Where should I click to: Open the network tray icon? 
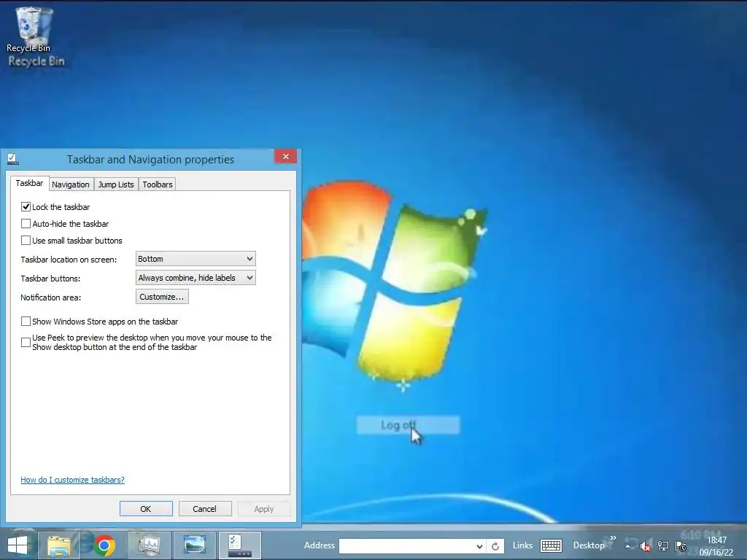coord(662,546)
